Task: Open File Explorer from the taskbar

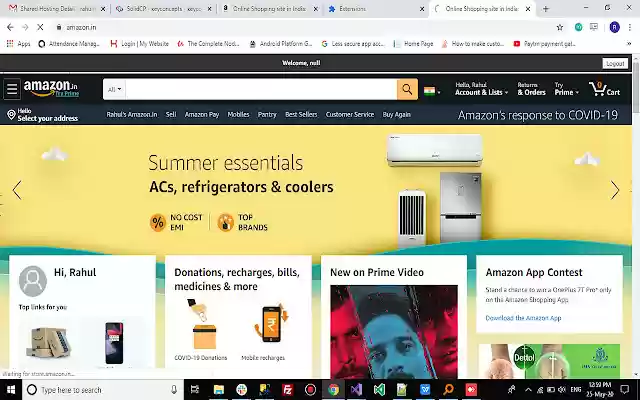Action: (x=219, y=390)
